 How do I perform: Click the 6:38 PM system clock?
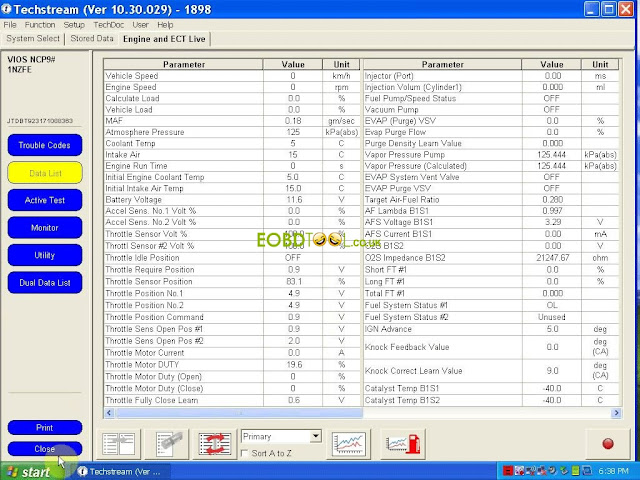tap(613, 471)
